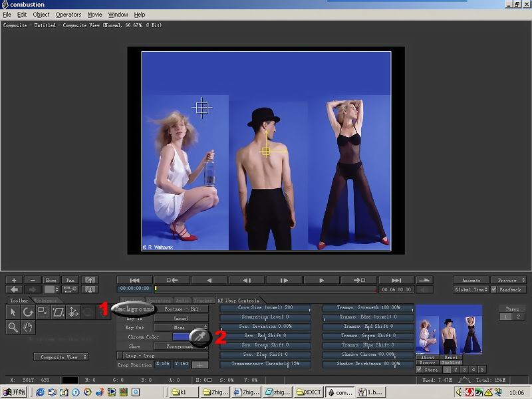Click the zoom in plus button
Viewport: 532px width, 399px height.
pyautogui.click(x=14, y=280)
